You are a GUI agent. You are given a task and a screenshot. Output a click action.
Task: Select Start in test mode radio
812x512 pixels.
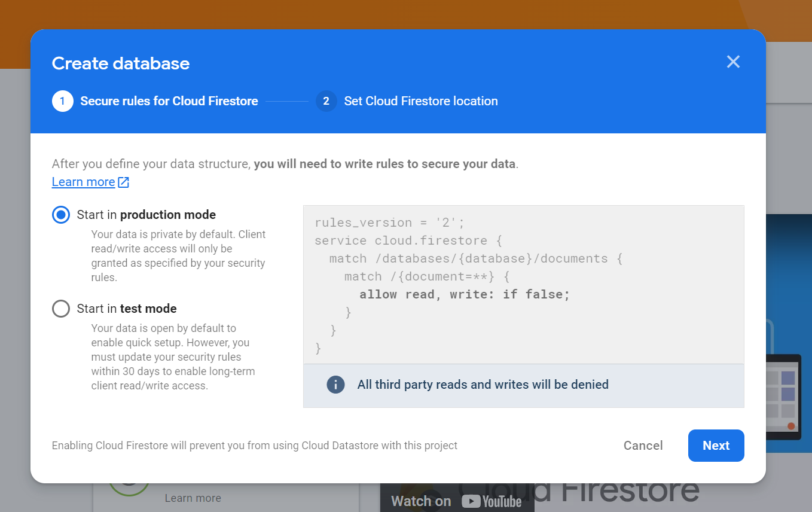pyautogui.click(x=61, y=309)
